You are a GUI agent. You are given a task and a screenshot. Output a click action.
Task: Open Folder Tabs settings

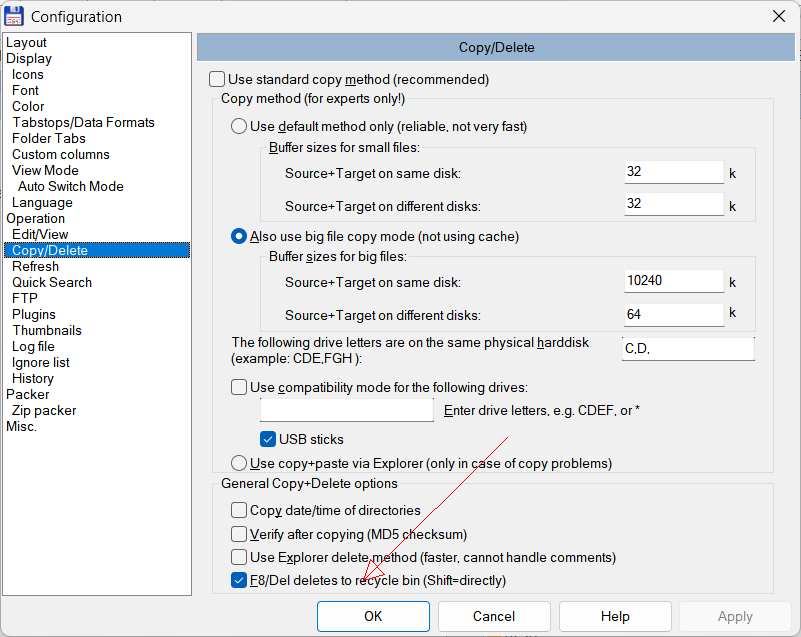[49, 138]
